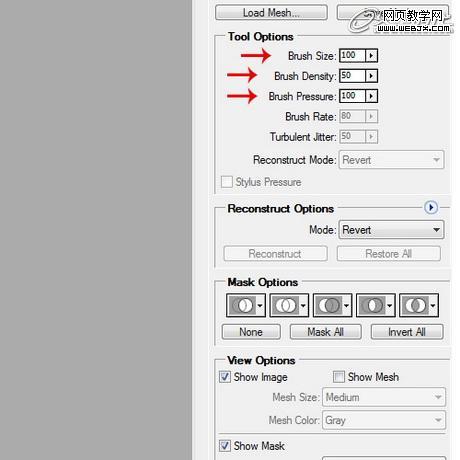
Task: Click the Load Mesh button
Action: [271, 13]
